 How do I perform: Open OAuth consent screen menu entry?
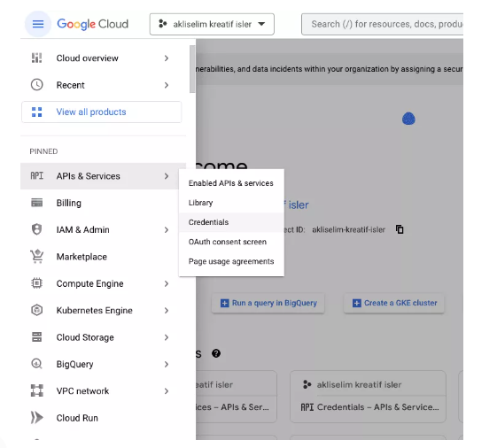(x=231, y=242)
